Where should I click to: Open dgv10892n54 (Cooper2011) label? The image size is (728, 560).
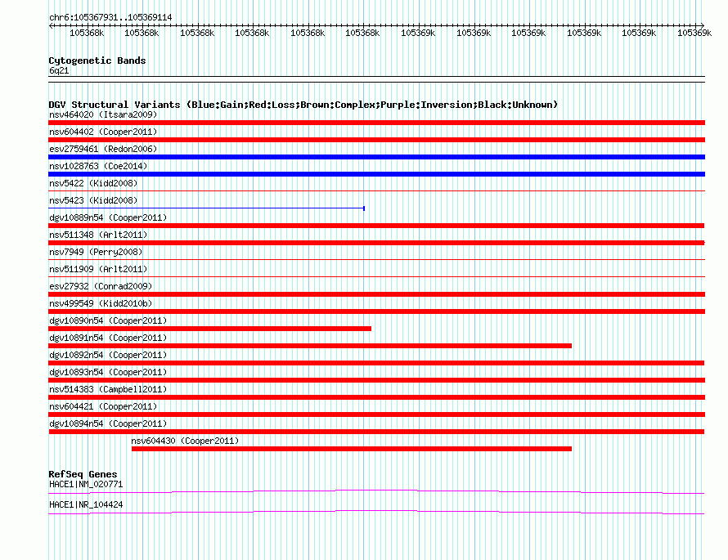pyautogui.click(x=108, y=355)
